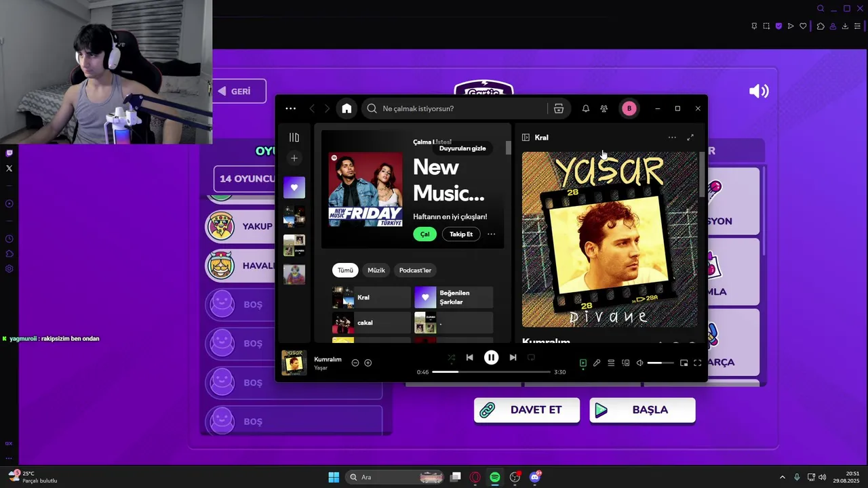This screenshot has height=488, width=868.
Task: Seek within the song progress bar
Action: pyautogui.click(x=491, y=372)
